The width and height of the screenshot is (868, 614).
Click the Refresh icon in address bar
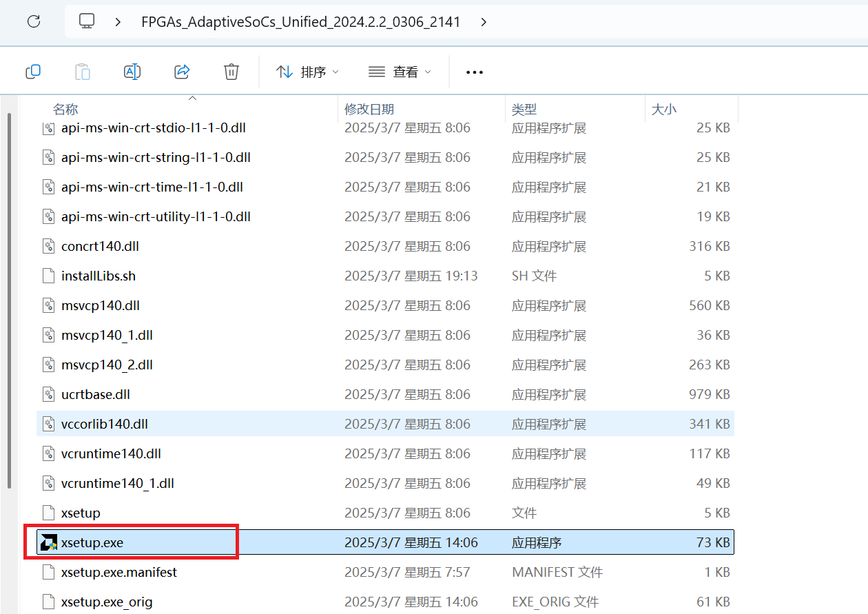click(x=34, y=21)
